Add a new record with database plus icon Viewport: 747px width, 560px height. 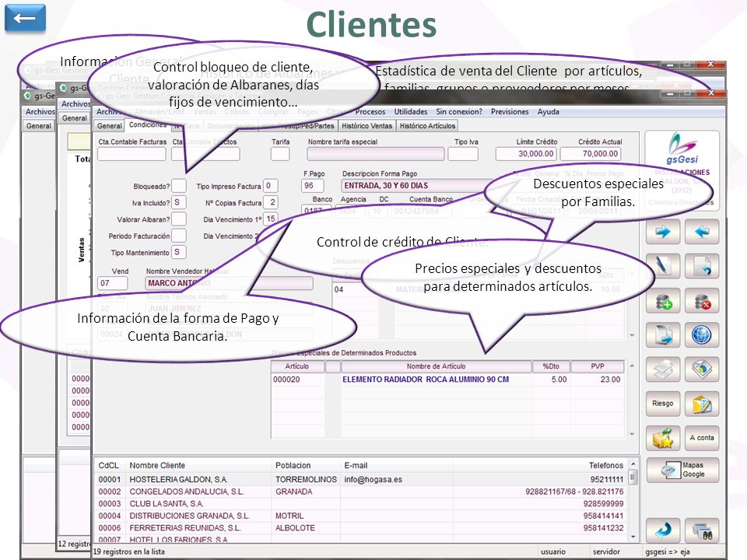[x=663, y=301]
